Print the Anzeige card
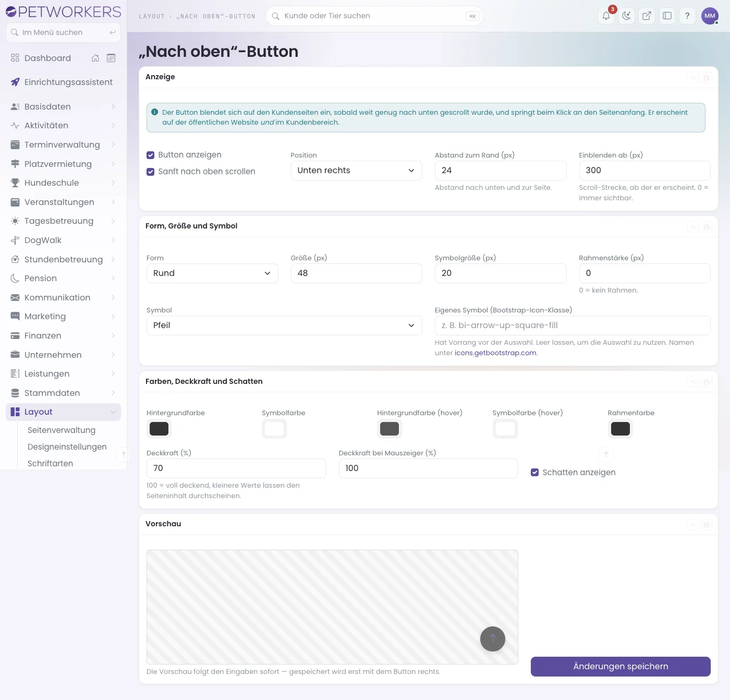730x700 pixels. [x=707, y=78]
